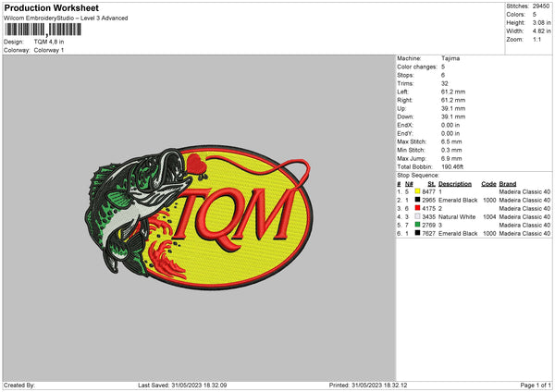Image resolution: width=555 pixels, height=392 pixels.
Task: Click the Wilcom EmbroideryStudio Level 3 Advanced text
Action: (66, 18)
